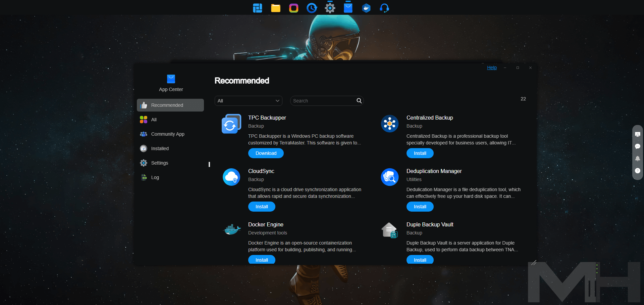
Task: Click the App Center logo in sidebar
Action: (171, 79)
